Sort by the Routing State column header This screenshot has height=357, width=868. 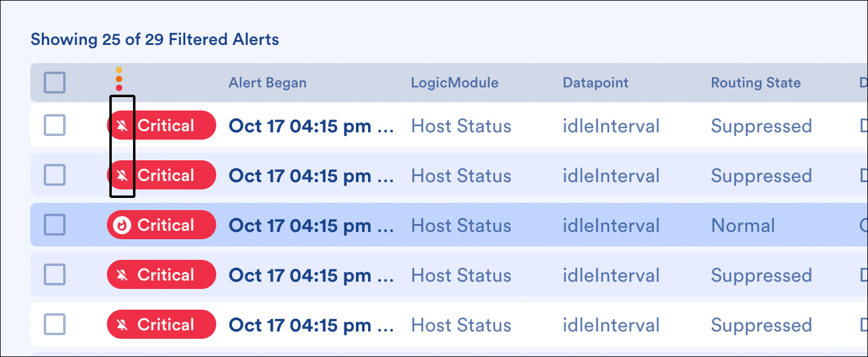click(756, 83)
